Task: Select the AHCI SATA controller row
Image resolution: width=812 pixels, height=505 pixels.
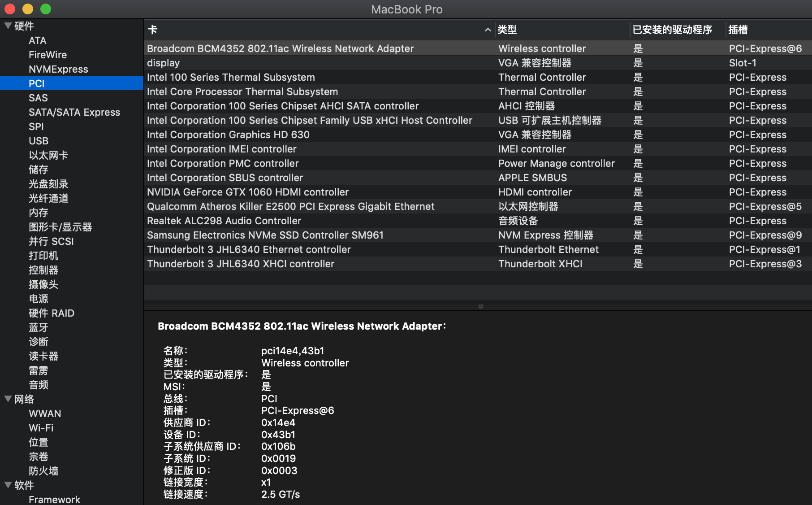Action: pyautogui.click(x=478, y=106)
